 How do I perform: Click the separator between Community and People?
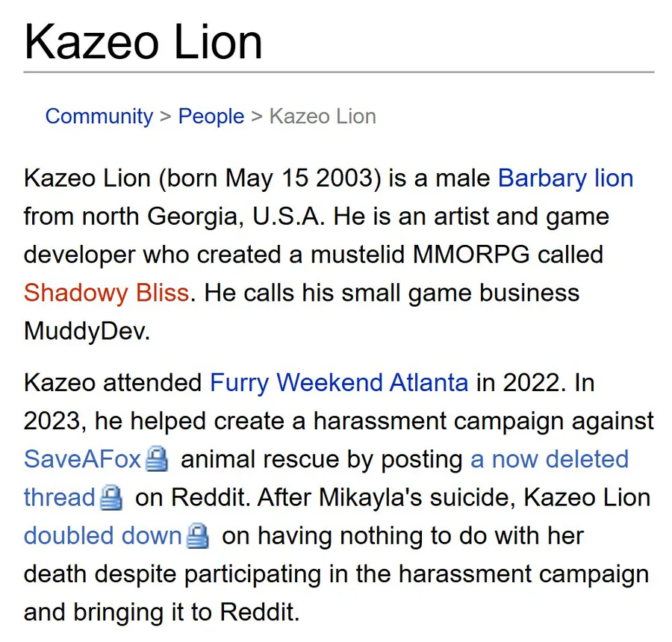166,116
